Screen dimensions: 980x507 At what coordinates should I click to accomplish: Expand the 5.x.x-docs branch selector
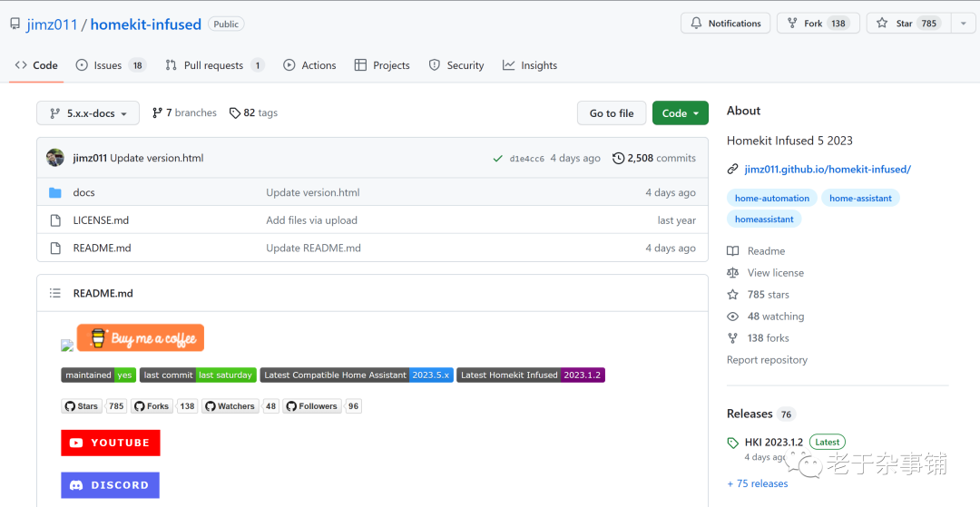(x=88, y=113)
